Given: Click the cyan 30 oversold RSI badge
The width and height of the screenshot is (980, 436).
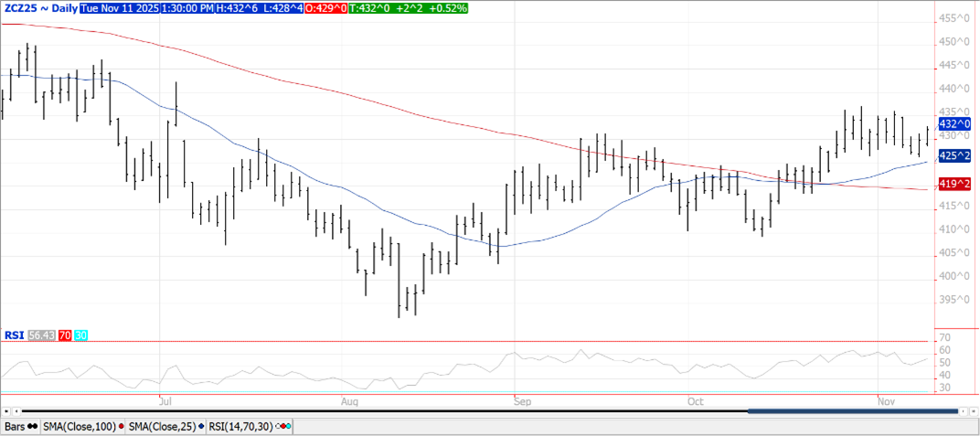Looking at the screenshot, I should coord(80,335).
